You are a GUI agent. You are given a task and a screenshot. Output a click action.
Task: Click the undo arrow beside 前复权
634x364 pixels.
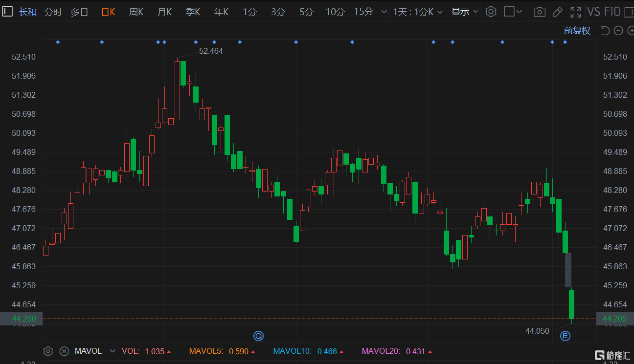coord(605,31)
